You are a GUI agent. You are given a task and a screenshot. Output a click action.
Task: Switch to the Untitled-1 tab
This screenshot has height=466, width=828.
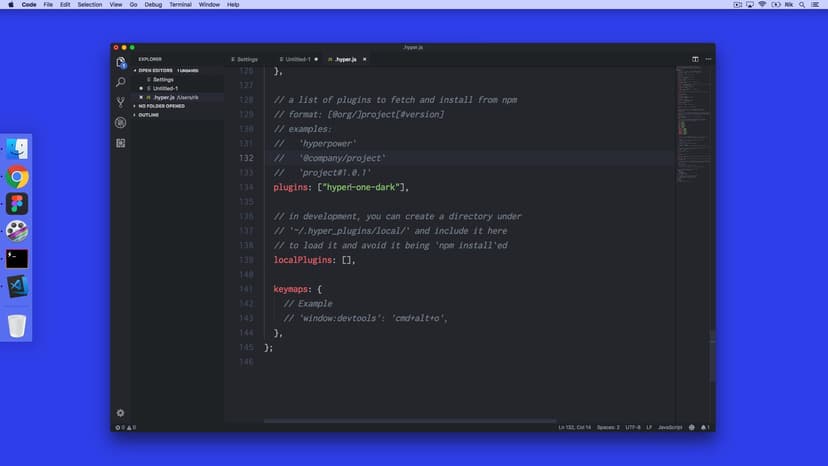pyautogui.click(x=297, y=59)
